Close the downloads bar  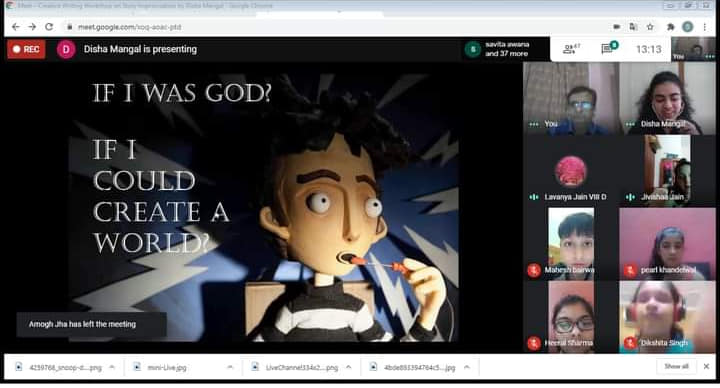click(x=706, y=366)
